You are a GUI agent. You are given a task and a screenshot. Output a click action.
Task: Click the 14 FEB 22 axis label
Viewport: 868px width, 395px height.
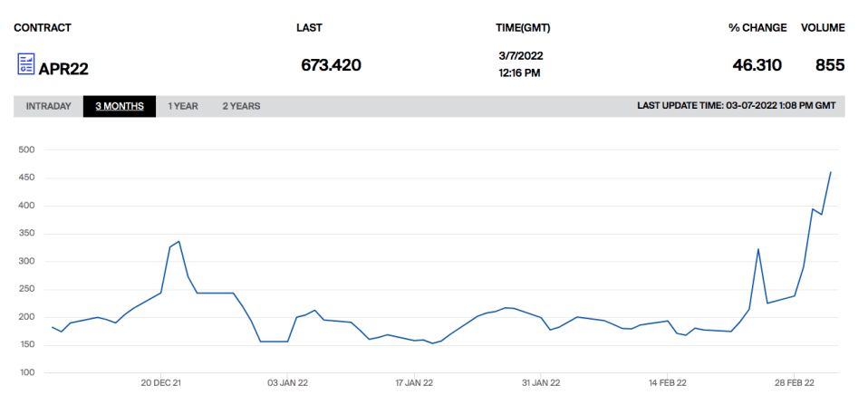pos(668,383)
